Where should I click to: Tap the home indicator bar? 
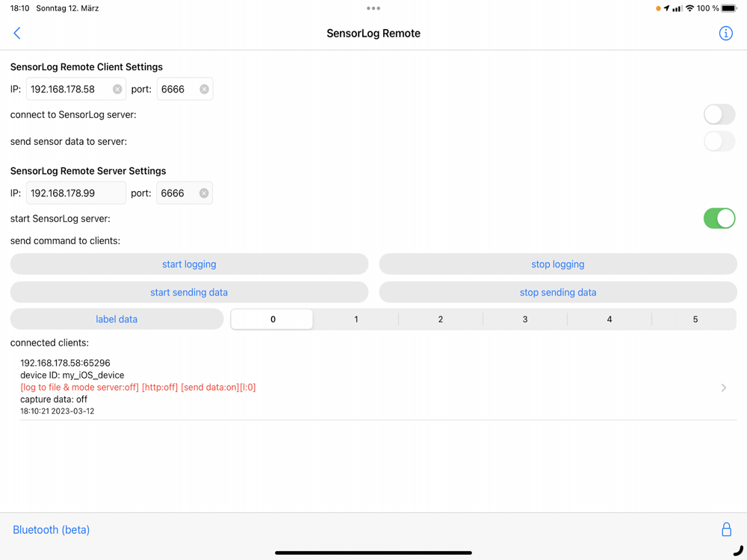click(373, 553)
